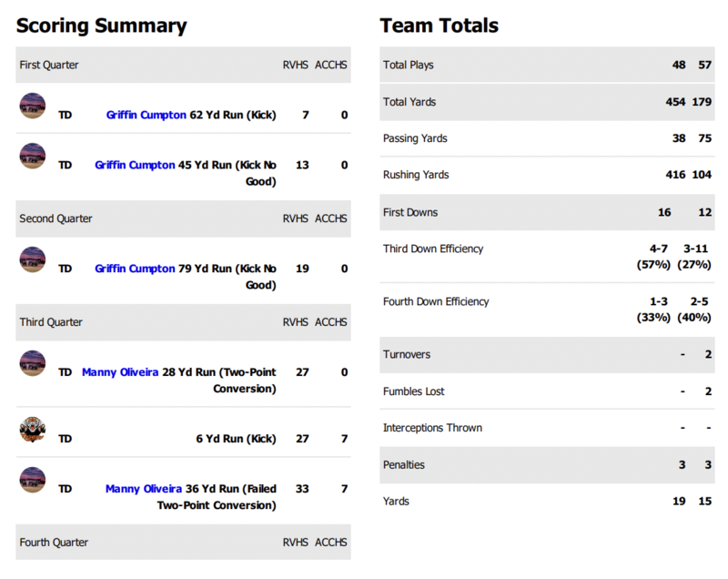Click the tiger logo beside the 6 Yd Run

tap(33, 430)
